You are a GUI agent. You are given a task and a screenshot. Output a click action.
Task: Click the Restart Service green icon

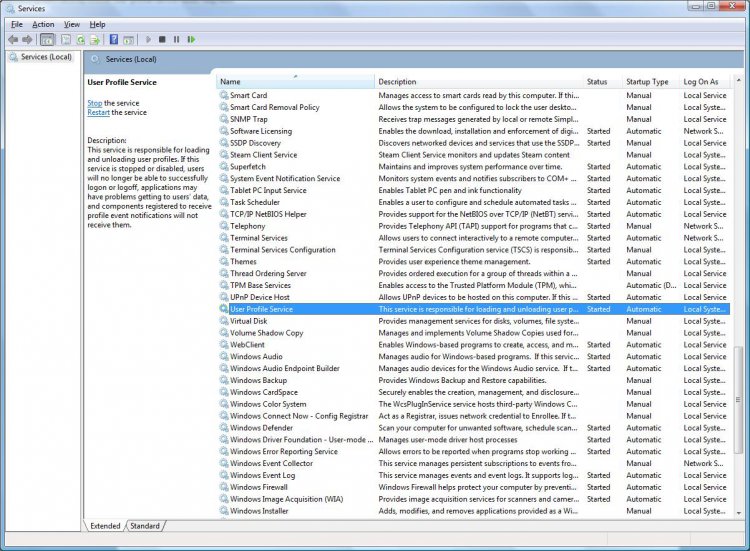click(x=191, y=39)
